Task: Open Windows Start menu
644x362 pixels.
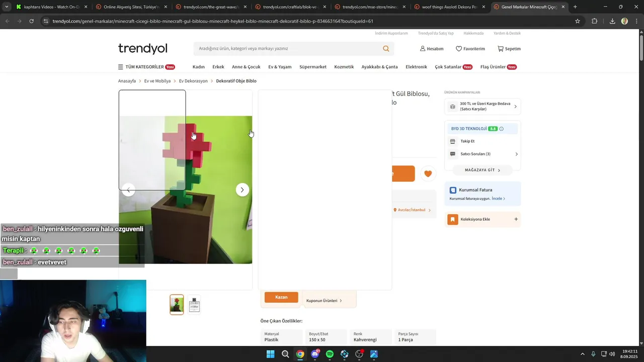Action: click(270, 354)
